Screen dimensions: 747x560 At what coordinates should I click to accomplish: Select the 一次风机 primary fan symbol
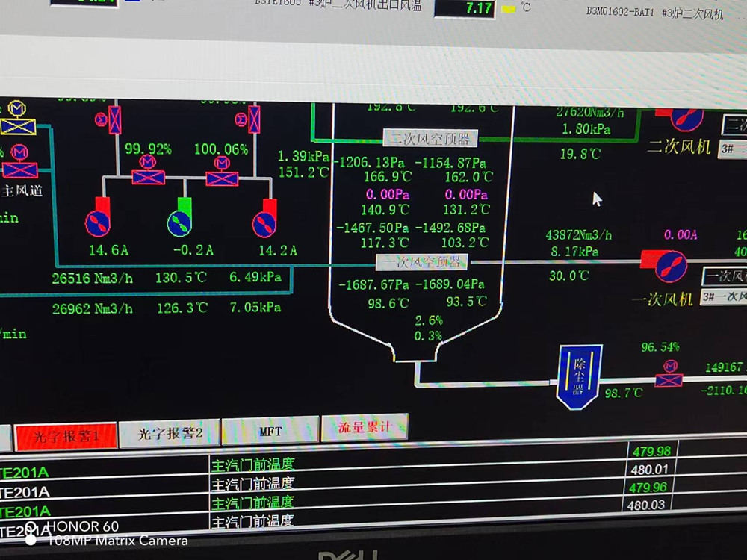(663, 265)
